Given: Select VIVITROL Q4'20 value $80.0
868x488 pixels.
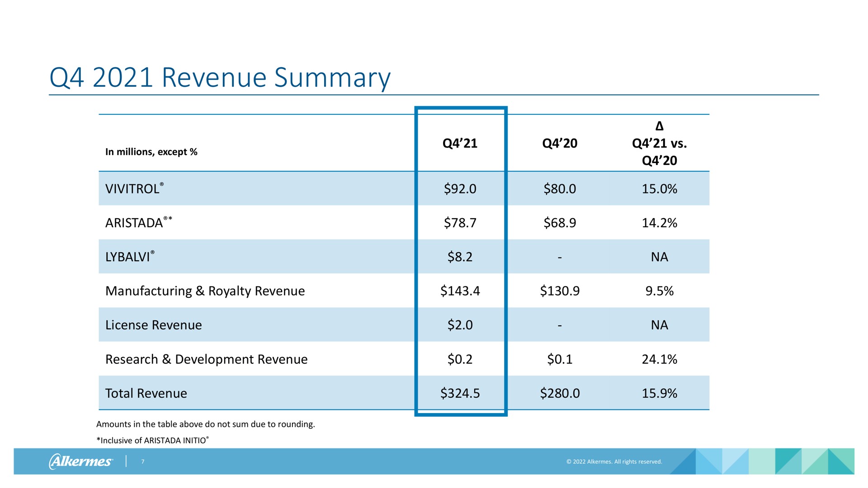Looking at the screenshot, I should 560,188.
